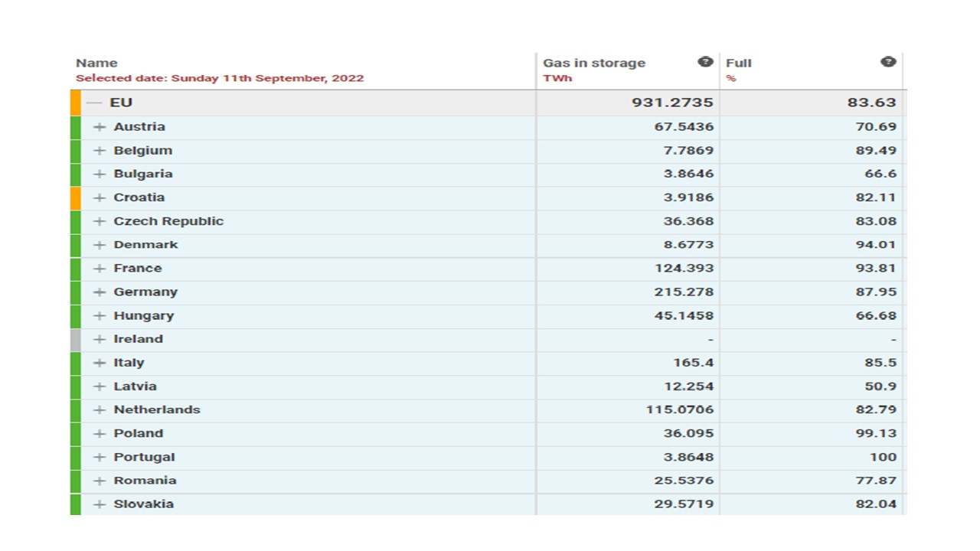Select Netherlands gas value 115.0706
980x551 pixels.
coord(680,410)
